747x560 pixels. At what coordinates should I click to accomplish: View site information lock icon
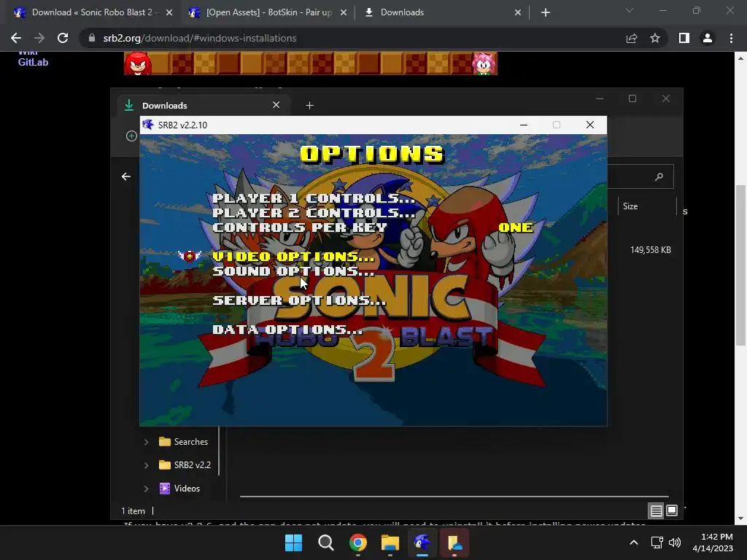tap(92, 38)
